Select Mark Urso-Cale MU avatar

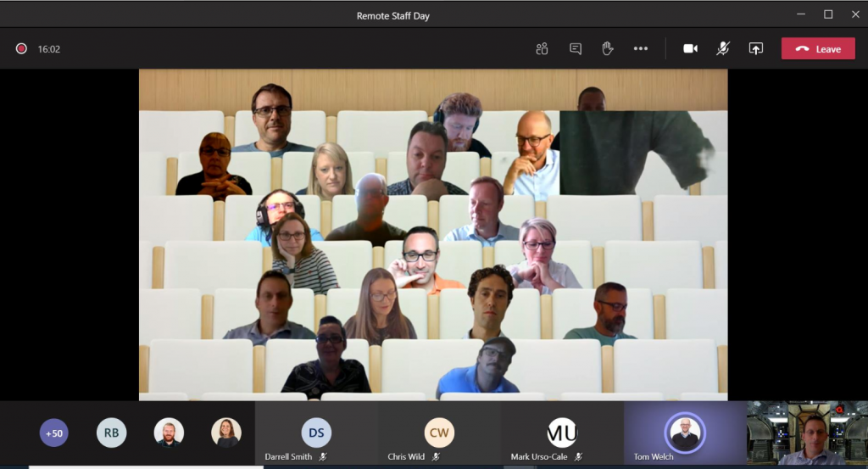(x=562, y=433)
